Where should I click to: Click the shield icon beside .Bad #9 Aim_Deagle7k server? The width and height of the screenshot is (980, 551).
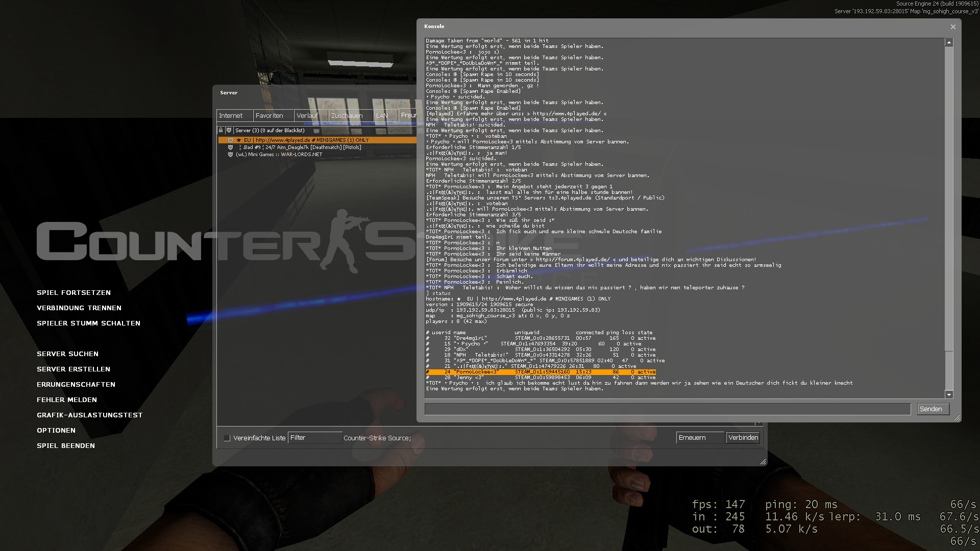[230, 147]
